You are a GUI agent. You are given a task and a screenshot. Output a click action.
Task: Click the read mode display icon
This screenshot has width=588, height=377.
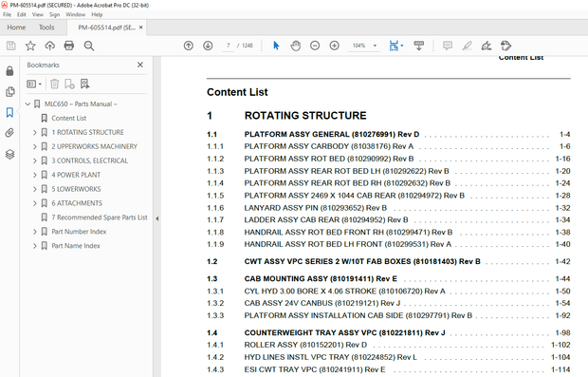pos(419,46)
